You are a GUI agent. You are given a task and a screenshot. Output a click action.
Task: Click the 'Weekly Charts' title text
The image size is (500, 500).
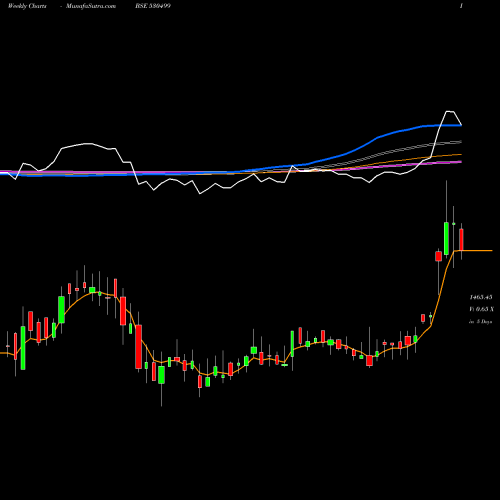point(27,6)
